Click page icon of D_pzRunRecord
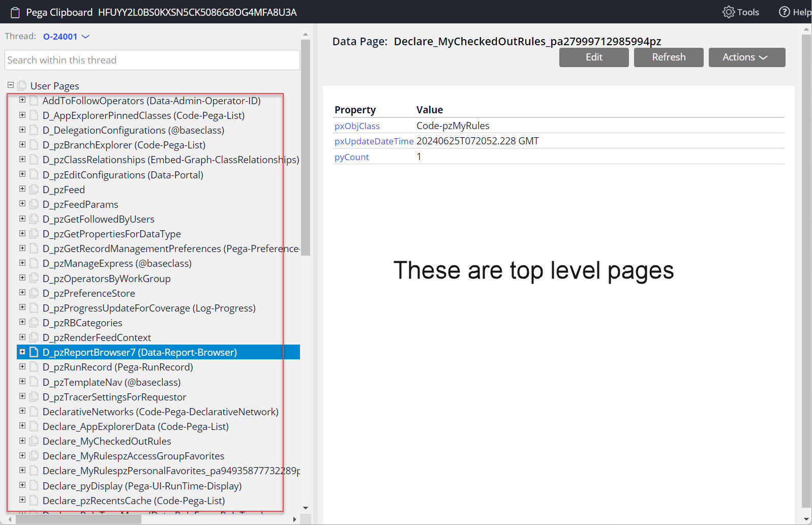The height and width of the screenshot is (525, 812). 34,367
